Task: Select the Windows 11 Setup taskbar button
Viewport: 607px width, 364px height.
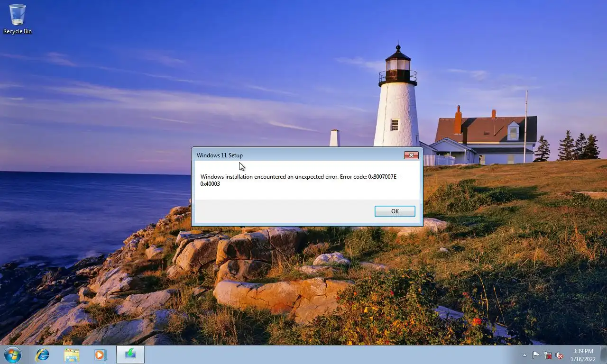Action: [x=130, y=355]
